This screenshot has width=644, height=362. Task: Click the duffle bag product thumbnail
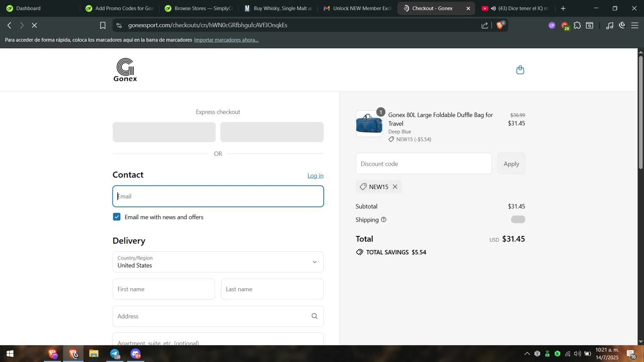(369, 124)
